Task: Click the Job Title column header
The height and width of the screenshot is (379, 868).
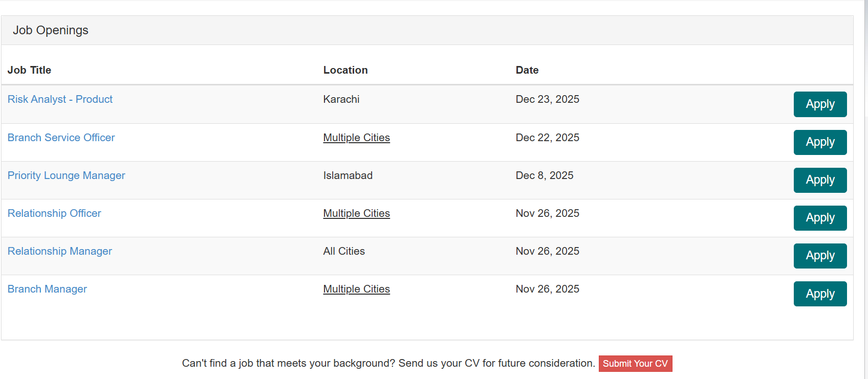Action: click(x=29, y=70)
